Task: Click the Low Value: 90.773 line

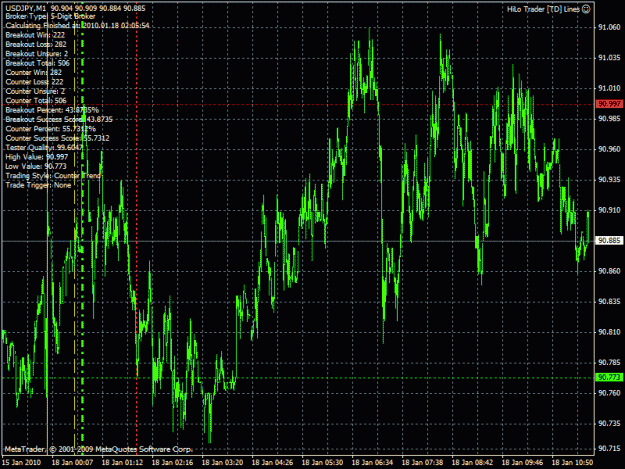Action: point(36,166)
